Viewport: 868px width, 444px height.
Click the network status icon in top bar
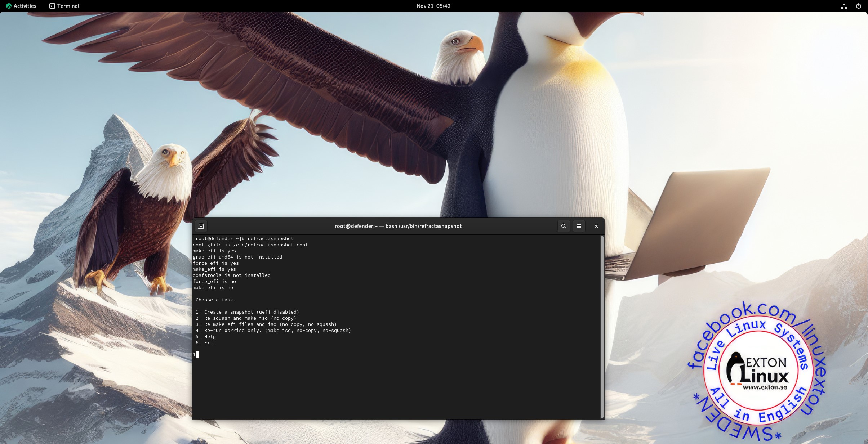click(x=844, y=6)
